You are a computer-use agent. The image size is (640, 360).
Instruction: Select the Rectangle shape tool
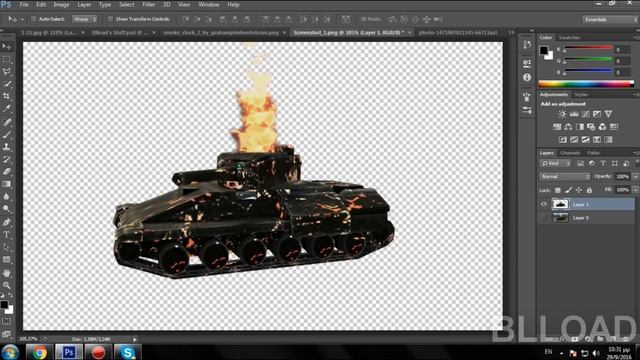click(x=7, y=260)
